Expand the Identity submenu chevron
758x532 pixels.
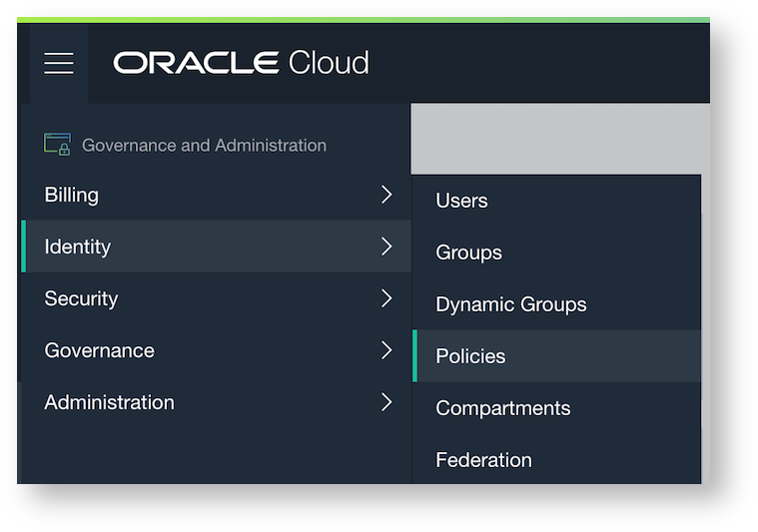(x=386, y=247)
